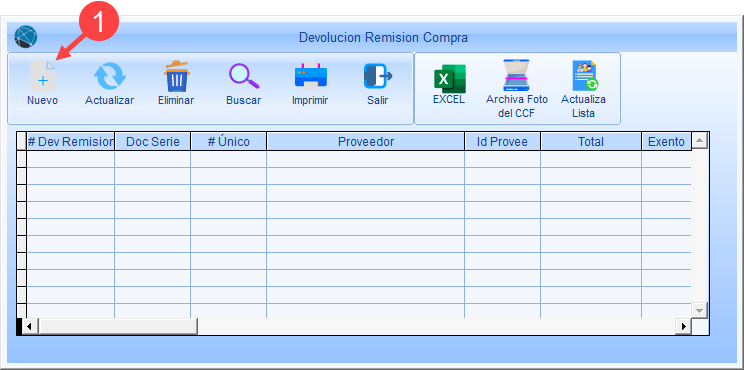The image size is (744, 370).
Task: Click the vertical scrollbar down arrow
Action: pyautogui.click(x=699, y=310)
